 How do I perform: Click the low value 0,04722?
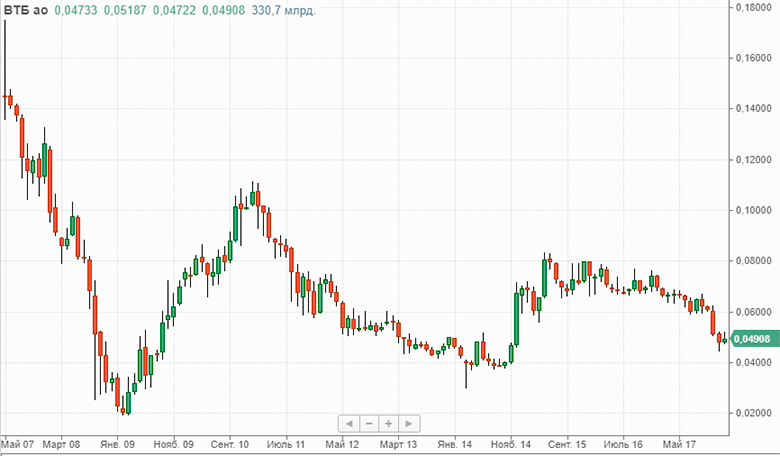(x=175, y=10)
